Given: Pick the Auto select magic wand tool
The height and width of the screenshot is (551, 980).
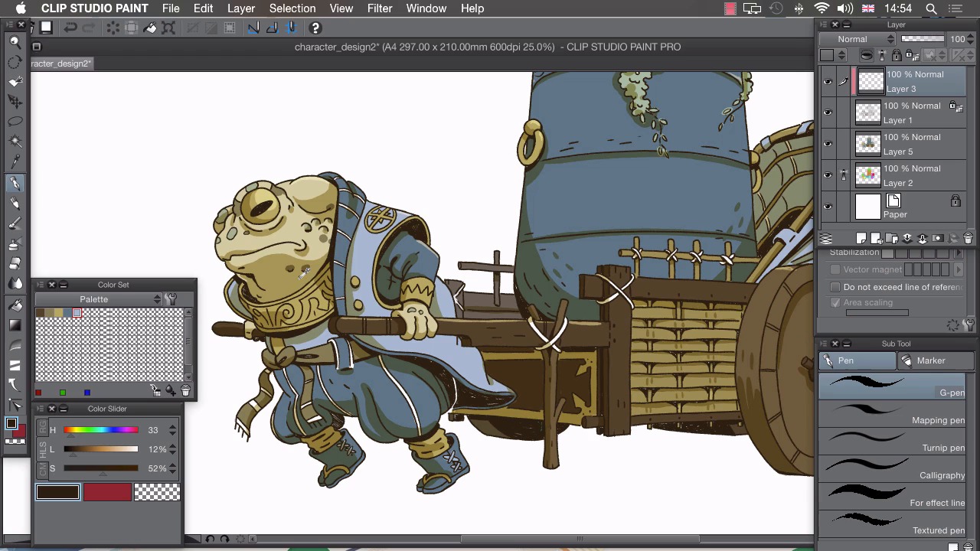Looking at the screenshot, I should 15,142.
